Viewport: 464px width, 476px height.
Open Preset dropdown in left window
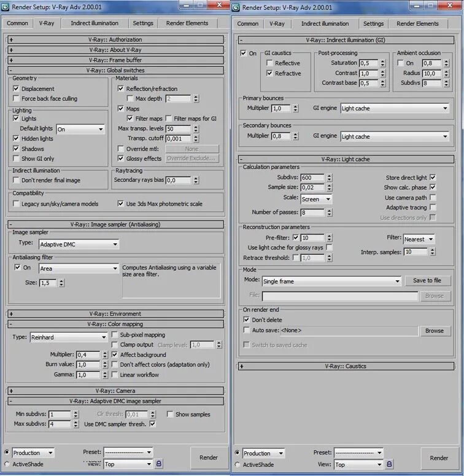(x=128, y=452)
